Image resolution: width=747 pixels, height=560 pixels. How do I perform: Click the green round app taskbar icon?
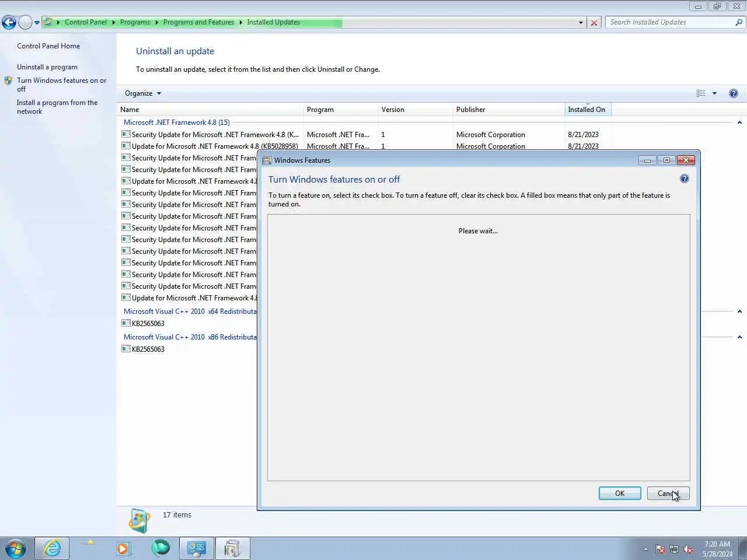coord(160,548)
